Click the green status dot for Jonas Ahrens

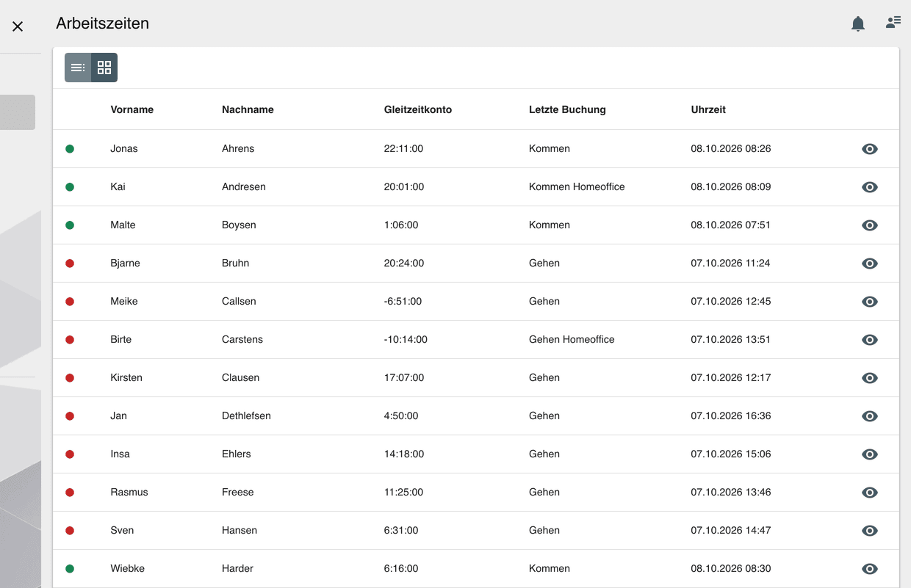[x=70, y=148]
